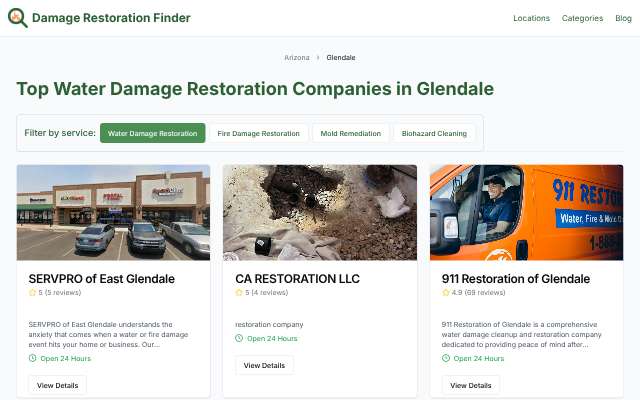Click the SERVPRO of East Glendale title
This screenshot has width=640, height=400.
click(x=102, y=279)
